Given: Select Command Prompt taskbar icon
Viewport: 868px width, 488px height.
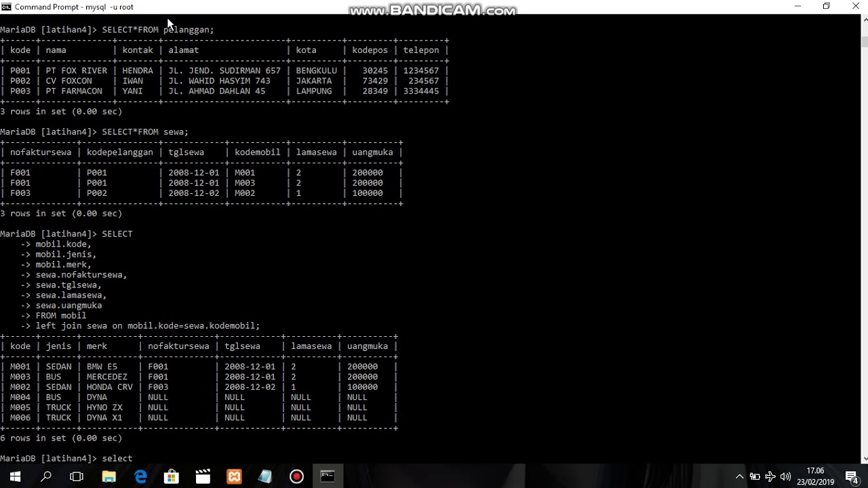Looking at the screenshot, I should point(328,476).
